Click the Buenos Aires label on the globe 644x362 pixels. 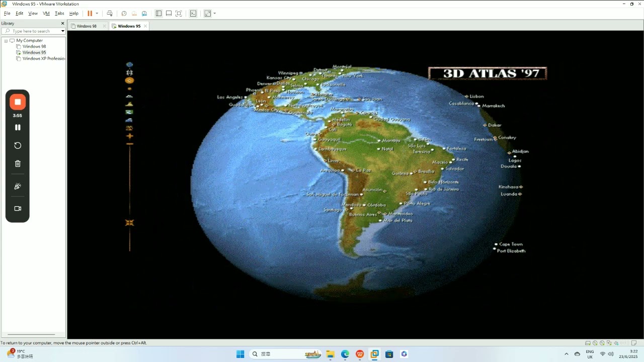point(362,215)
